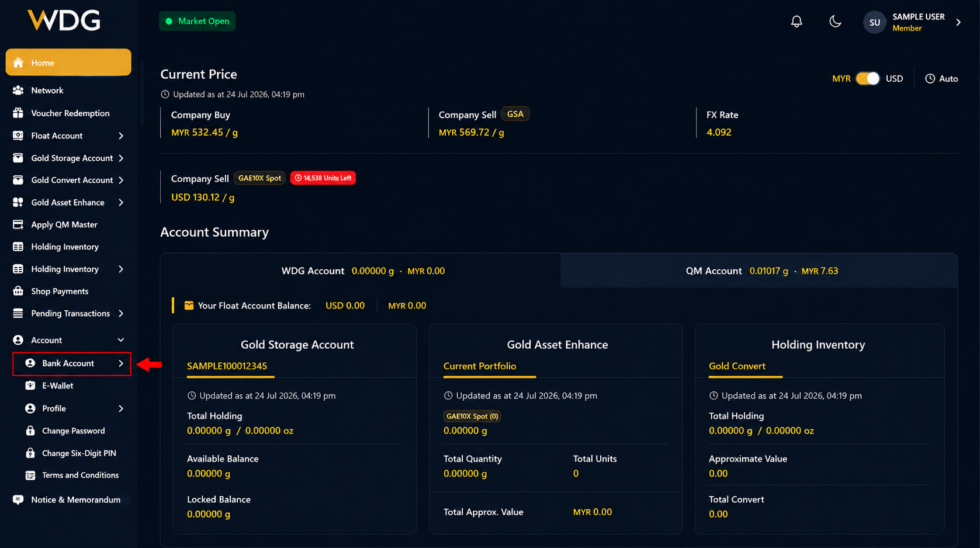Toggle the MYR/USD currency switch
The height and width of the screenshot is (548, 980).
[x=868, y=78]
